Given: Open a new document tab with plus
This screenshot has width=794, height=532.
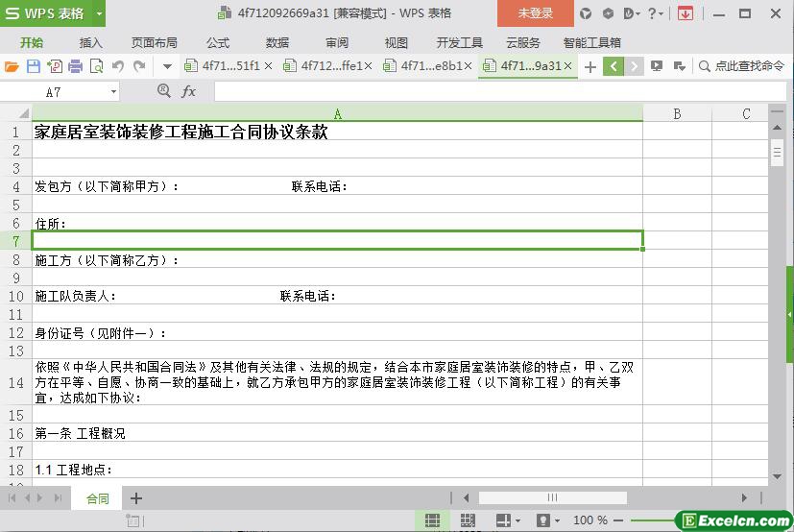Looking at the screenshot, I should click(589, 67).
